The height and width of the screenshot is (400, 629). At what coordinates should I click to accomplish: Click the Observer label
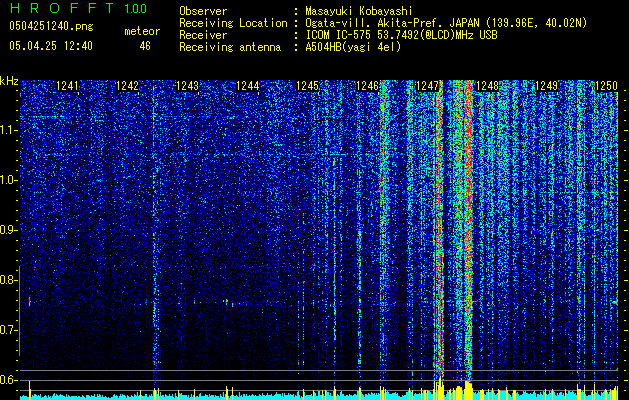(203, 12)
